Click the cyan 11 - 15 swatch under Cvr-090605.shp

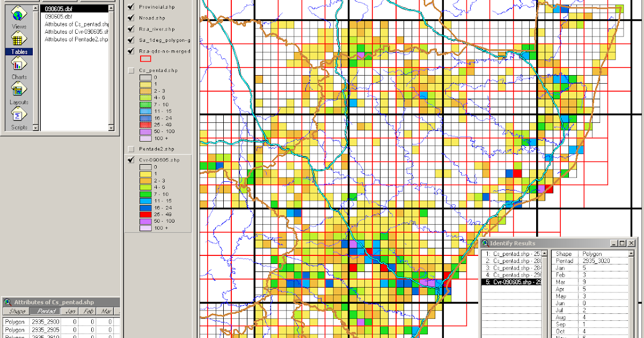[145, 201]
